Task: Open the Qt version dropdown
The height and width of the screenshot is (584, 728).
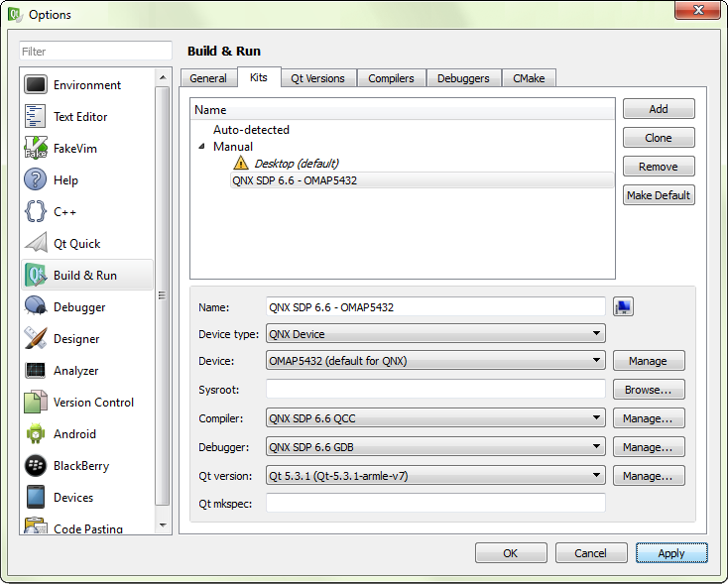Action: [x=434, y=476]
